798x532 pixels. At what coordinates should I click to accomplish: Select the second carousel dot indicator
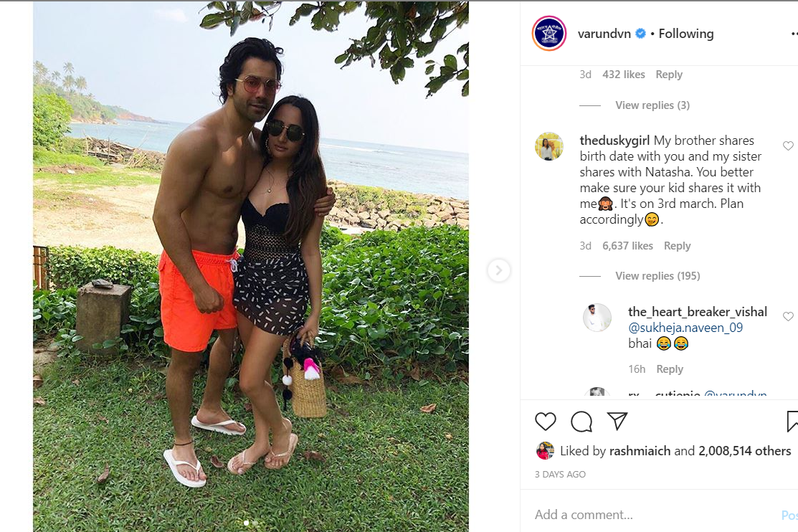click(255, 523)
